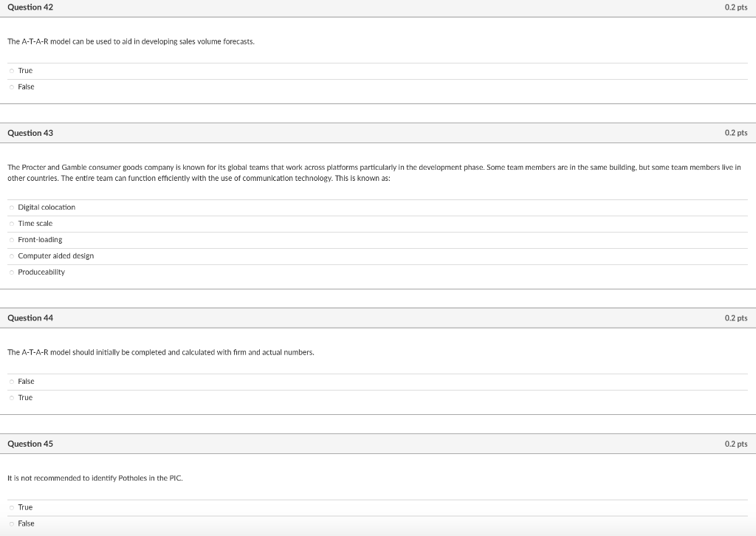Click the Potholes in the PIC statement
This screenshot has height=536, width=756.
pyautogui.click(x=95, y=478)
